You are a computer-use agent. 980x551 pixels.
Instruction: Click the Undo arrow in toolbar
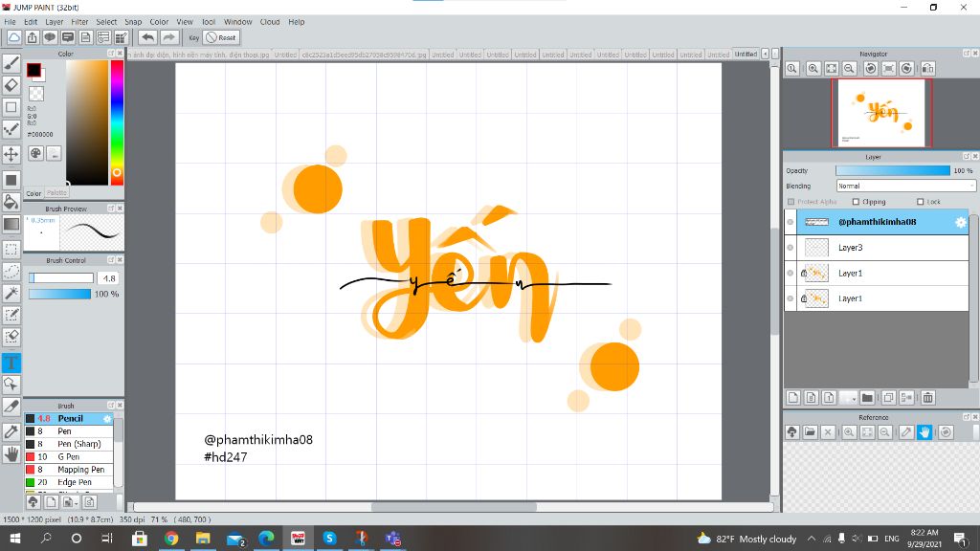click(148, 37)
